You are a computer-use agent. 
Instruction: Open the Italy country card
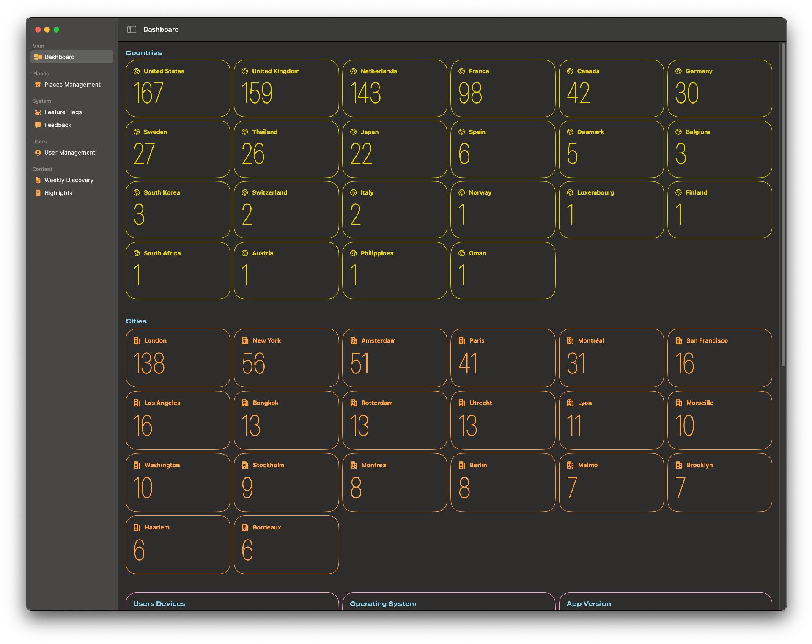395,210
